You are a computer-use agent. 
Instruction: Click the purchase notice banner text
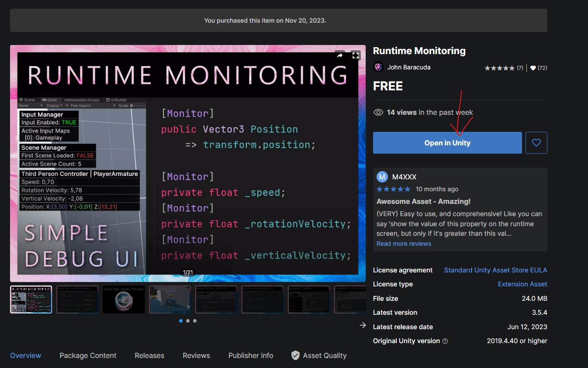coord(265,21)
